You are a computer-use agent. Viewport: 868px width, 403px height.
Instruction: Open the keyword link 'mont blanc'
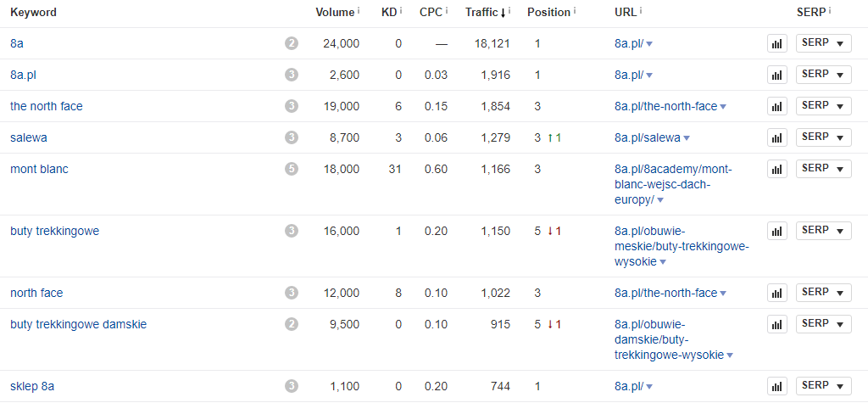pos(39,169)
